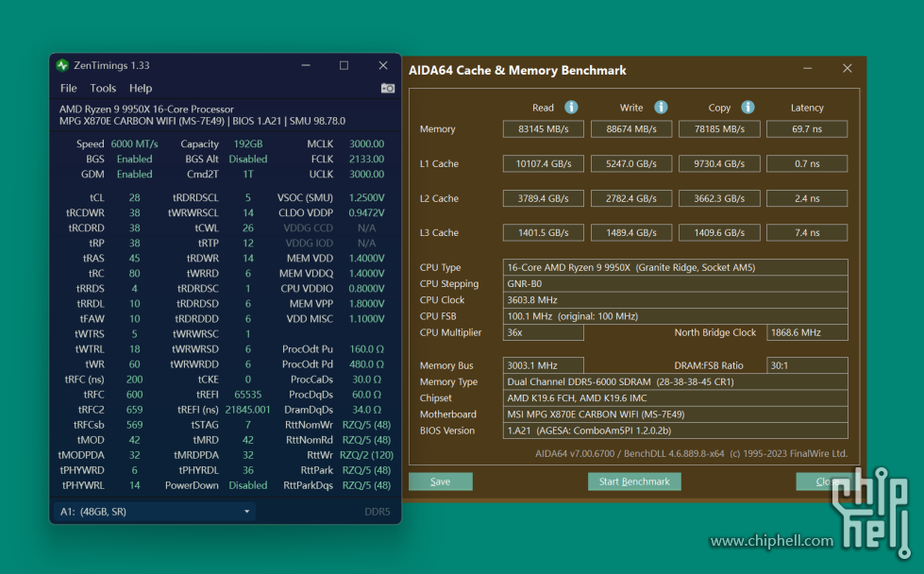Click the CPU Type field in AIDA64
The height and width of the screenshot is (574, 924).
click(x=676, y=267)
